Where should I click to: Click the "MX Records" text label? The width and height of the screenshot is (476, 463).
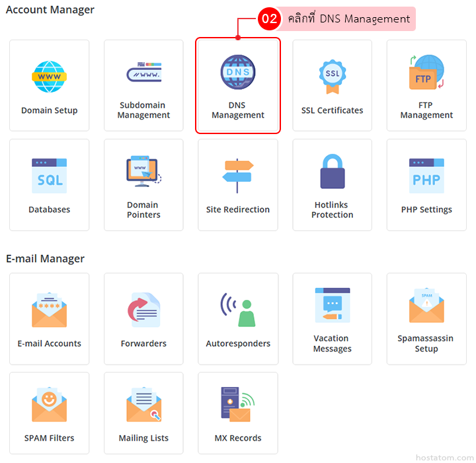point(238,438)
